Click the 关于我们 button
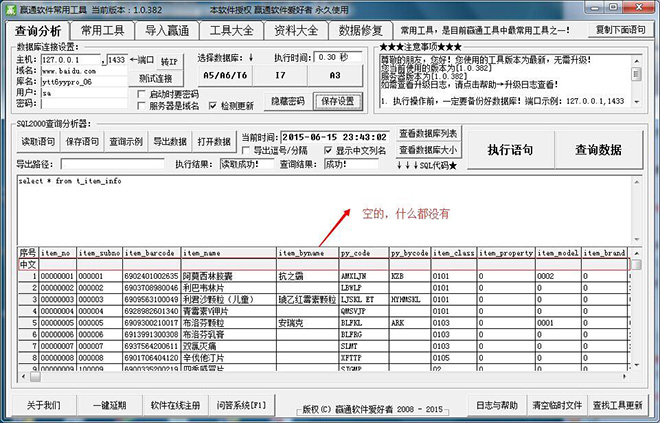The height and width of the screenshot is (423, 660). 43,405
